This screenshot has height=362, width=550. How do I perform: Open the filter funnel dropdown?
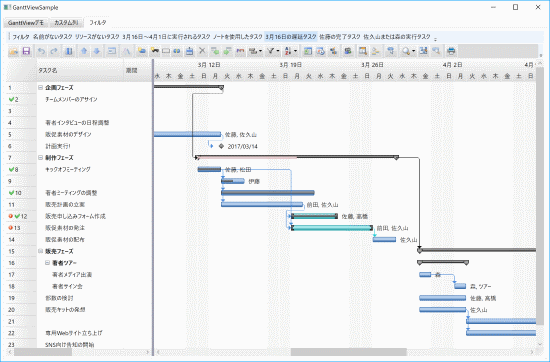(273, 51)
